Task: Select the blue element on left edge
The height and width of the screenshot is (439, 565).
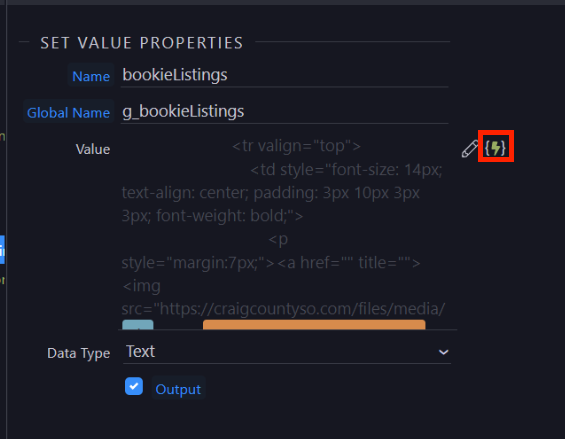Action: (x=2, y=249)
